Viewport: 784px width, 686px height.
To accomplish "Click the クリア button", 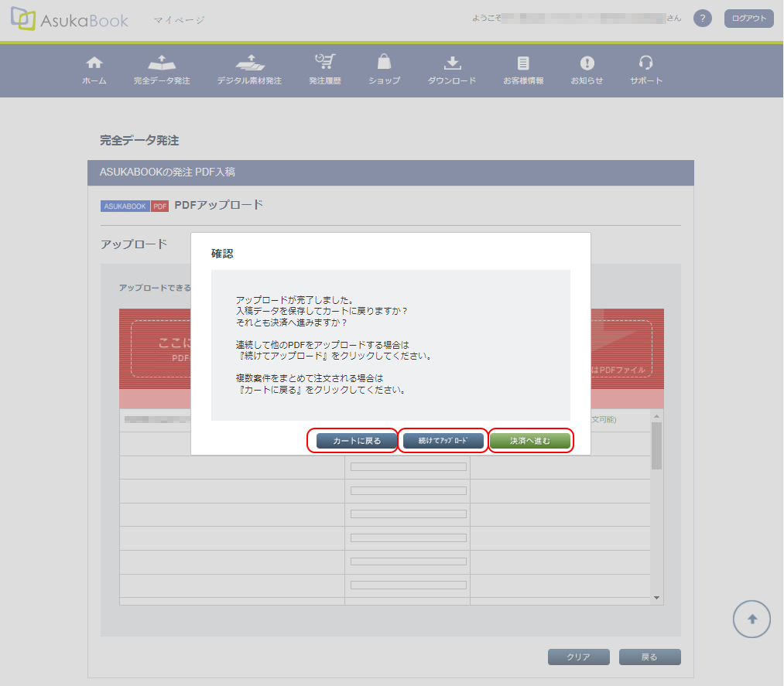I will [578, 657].
